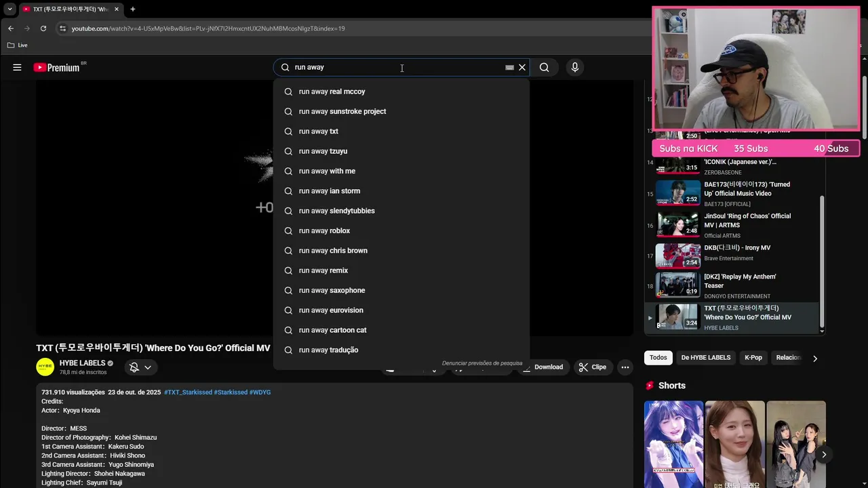
Task: Click 'Denunciar previsões de pesquisa' link
Action: pyautogui.click(x=482, y=363)
